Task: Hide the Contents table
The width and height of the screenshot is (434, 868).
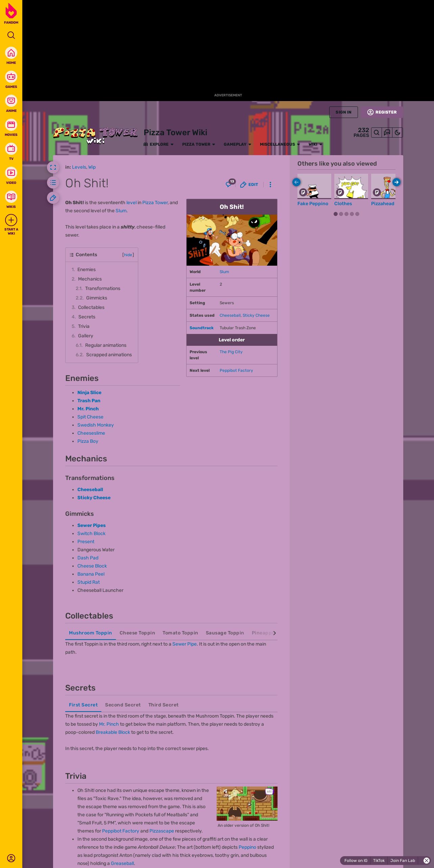Action: click(x=128, y=255)
